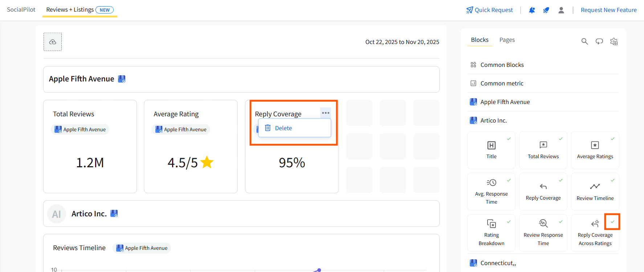Open the SocialPilot tab
Screen dimensions: 644x272
coord(21,9)
